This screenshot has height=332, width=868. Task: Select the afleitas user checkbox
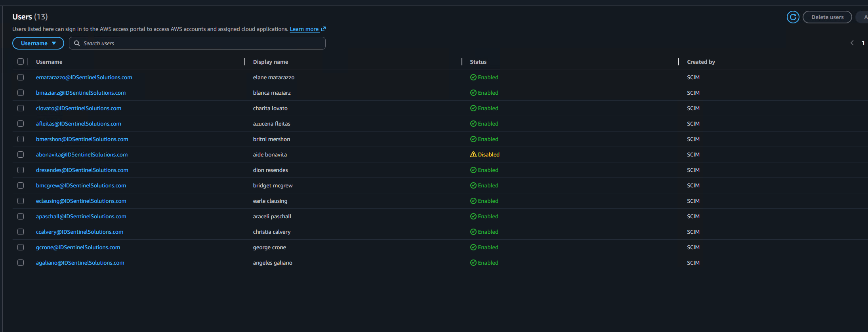click(x=21, y=124)
